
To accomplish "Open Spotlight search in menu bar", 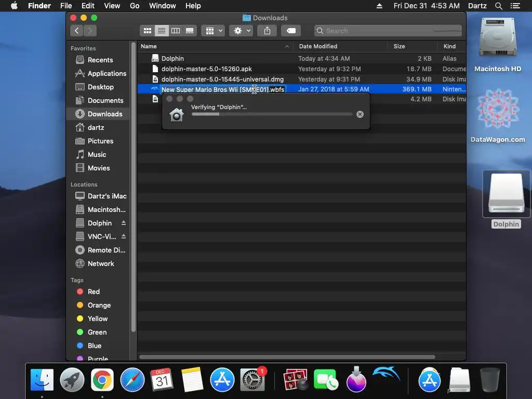I will click(x=498, y=6).
